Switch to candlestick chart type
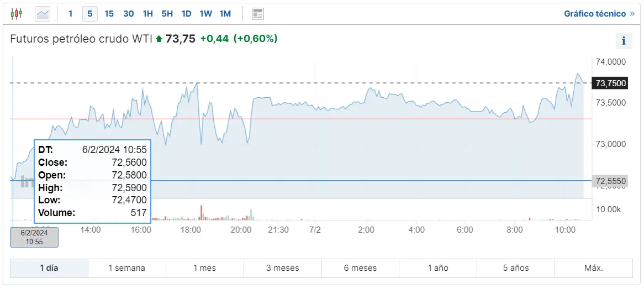 [x=17, y=14]
